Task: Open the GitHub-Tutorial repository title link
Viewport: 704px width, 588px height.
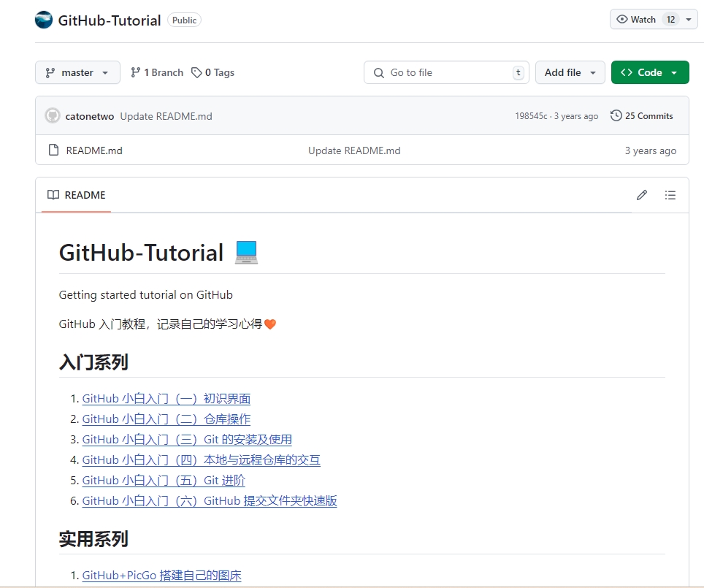Action: click(109, 20)
